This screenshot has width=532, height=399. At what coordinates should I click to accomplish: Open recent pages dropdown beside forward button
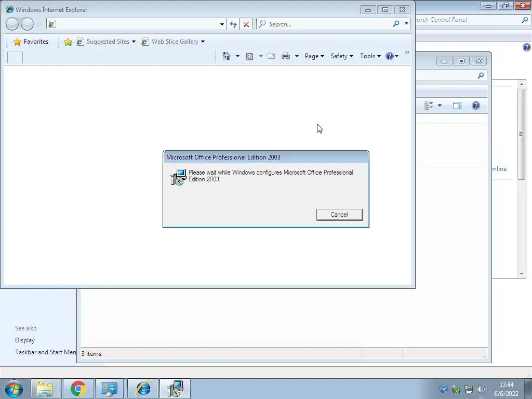point(38,24)
